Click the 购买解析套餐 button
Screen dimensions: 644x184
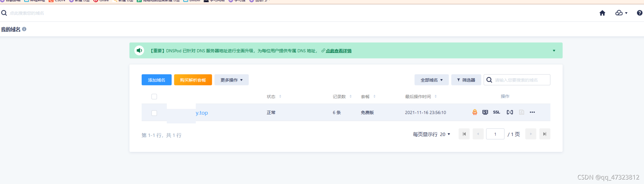coord(193,80)
